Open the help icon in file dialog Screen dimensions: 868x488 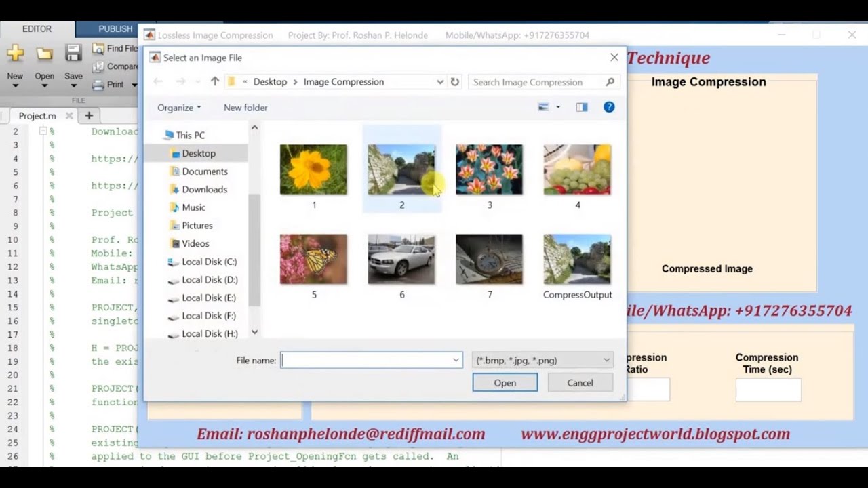(609, 107)
